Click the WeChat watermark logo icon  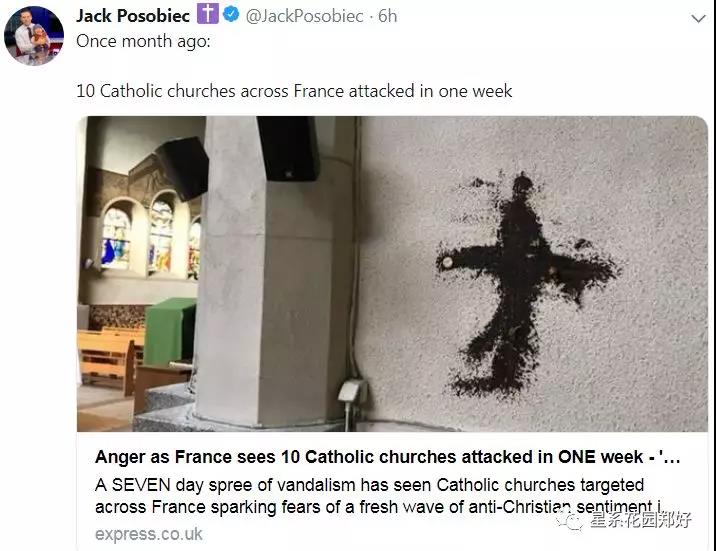click(x=571, y=521)
